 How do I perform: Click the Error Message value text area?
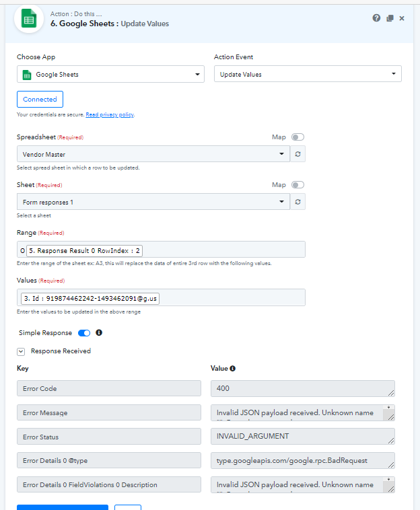[x=303, y=412]
